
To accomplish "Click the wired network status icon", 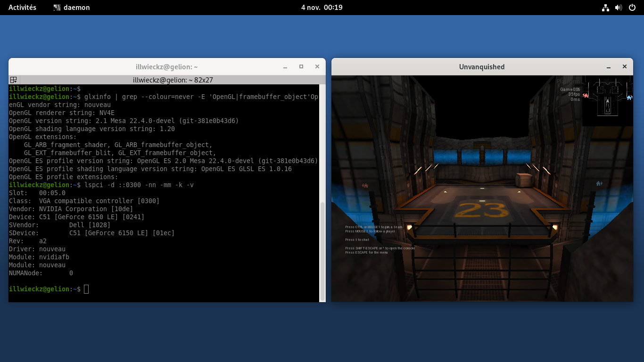I will pos(606,8).
